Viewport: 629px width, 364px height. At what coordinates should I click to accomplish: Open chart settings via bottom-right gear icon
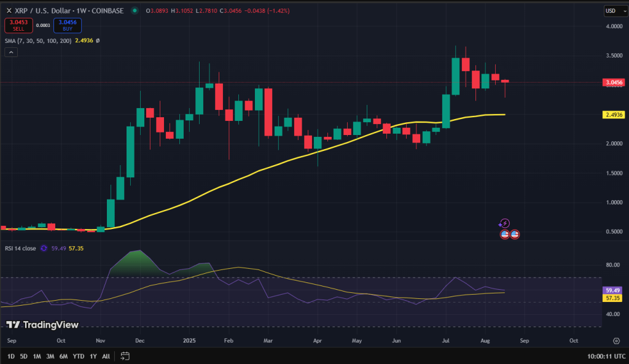tap(617, 339)
